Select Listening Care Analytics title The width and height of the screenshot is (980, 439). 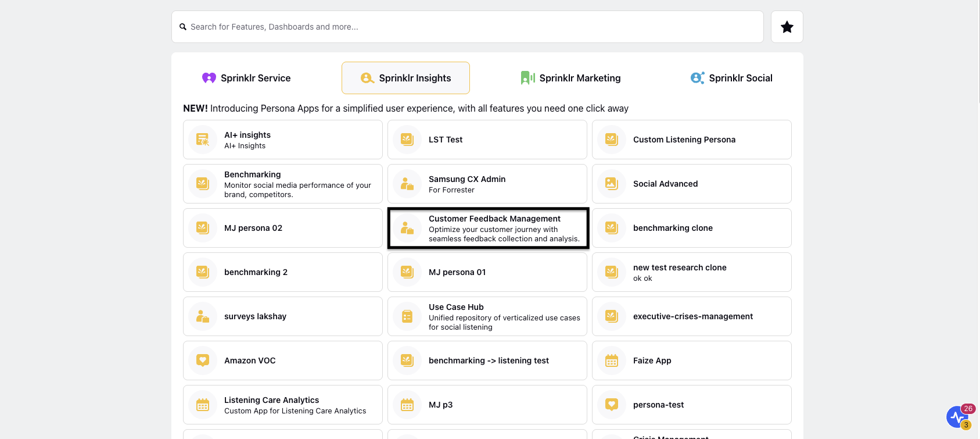click(x=272, y=400)
